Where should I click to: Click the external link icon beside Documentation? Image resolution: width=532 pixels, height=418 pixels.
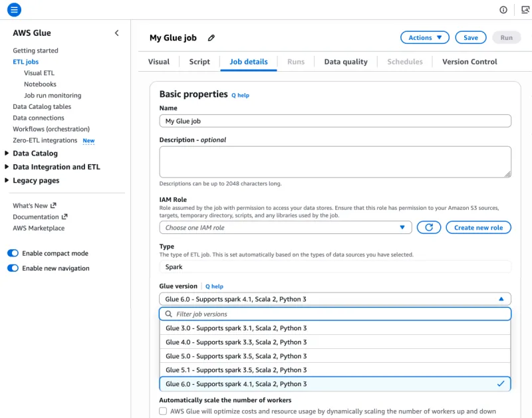tap(65, 216)
